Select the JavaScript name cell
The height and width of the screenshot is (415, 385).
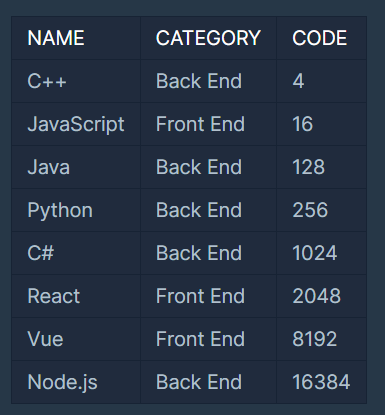[76, 124]
